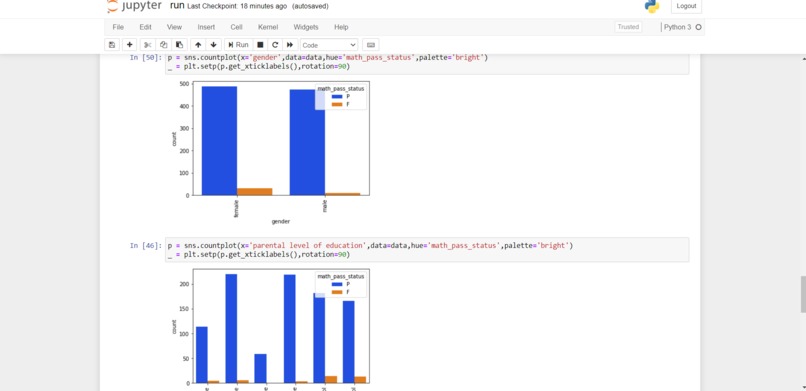This screenshot has width=806, height=391.
Task: Click the (autosaved) status text
Action: tap(310, 6)
